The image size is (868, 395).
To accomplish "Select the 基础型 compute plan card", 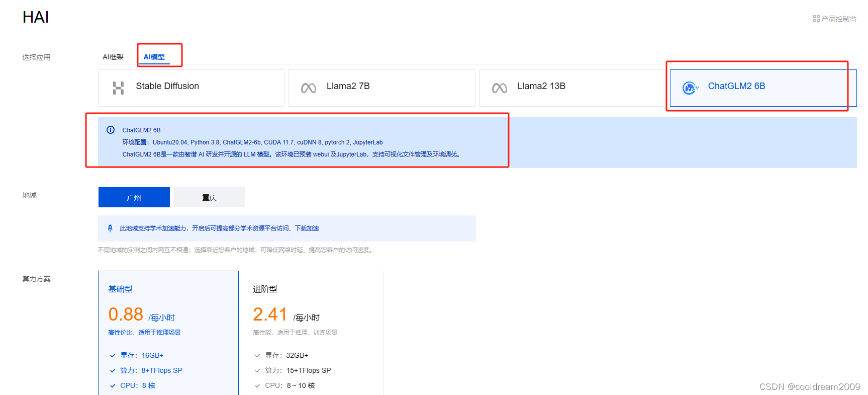I will tap(168, 333).
